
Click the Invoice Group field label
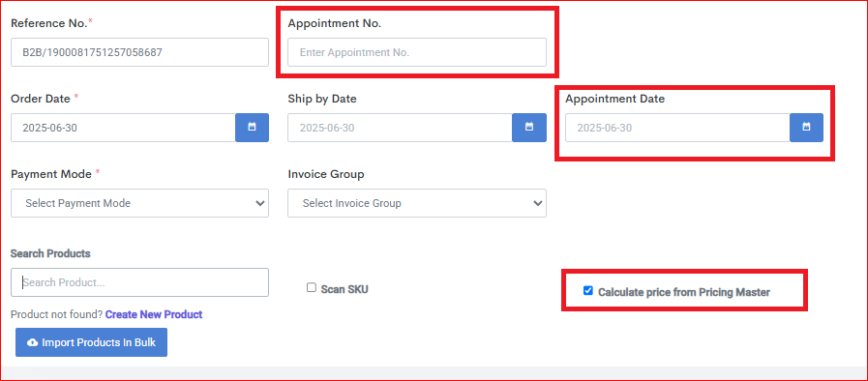pyautogui.click(x=326, y=174)
